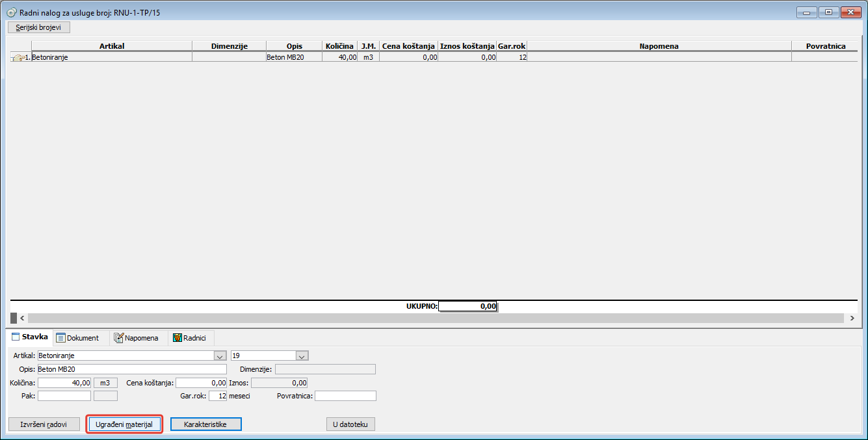Click the Količina column header

339,46
